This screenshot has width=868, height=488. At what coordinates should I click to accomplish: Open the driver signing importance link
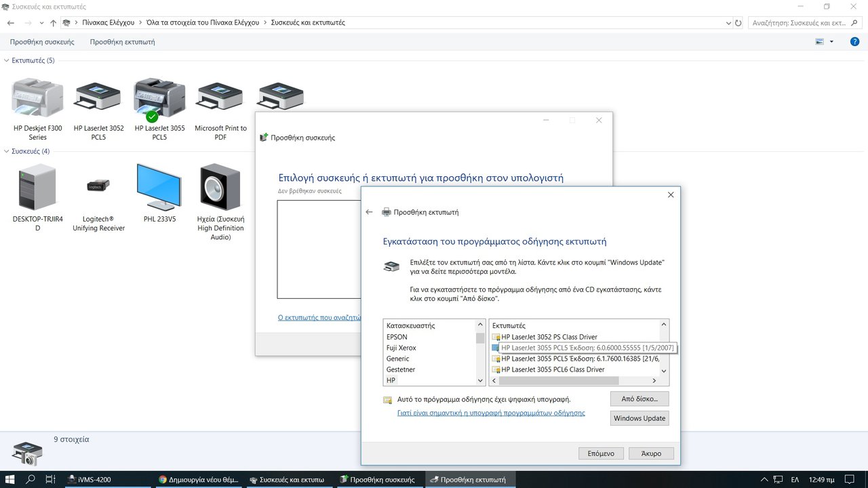[x=491, y=413]
